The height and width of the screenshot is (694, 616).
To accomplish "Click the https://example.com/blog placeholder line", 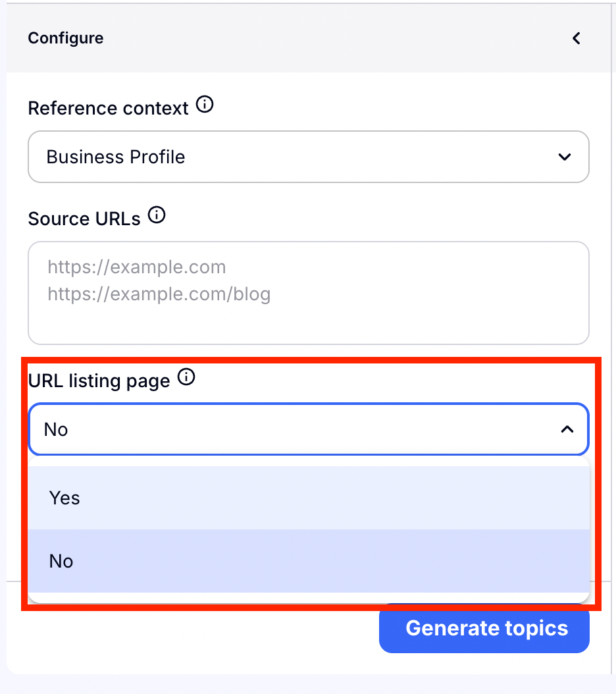I will (159, 293).
